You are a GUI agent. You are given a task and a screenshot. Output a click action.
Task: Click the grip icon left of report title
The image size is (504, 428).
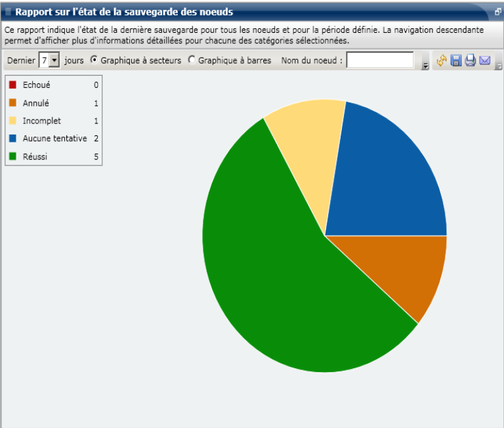tap(8, 12)
